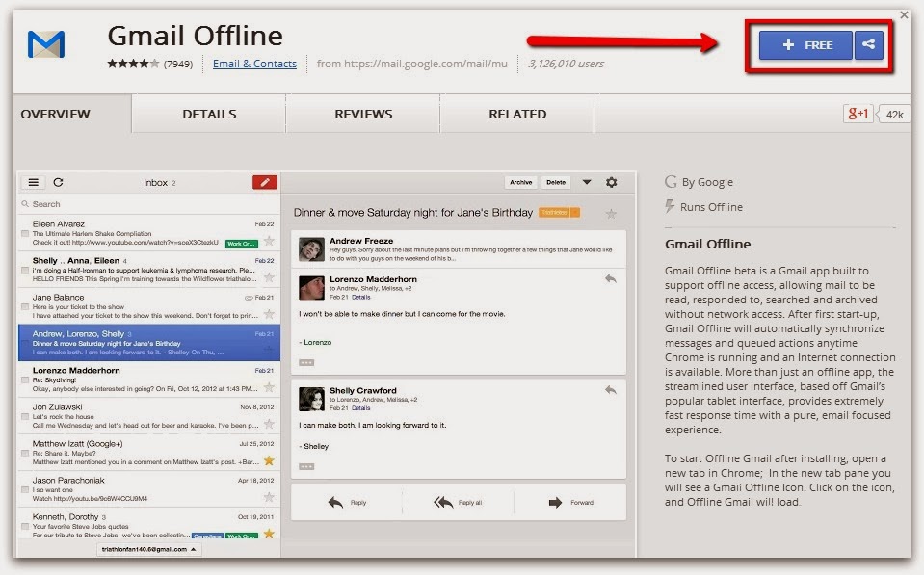The height and width of the screenshot is (575, 924).
Task: Switch to the RELATED tab
Action: coord(517,114)
